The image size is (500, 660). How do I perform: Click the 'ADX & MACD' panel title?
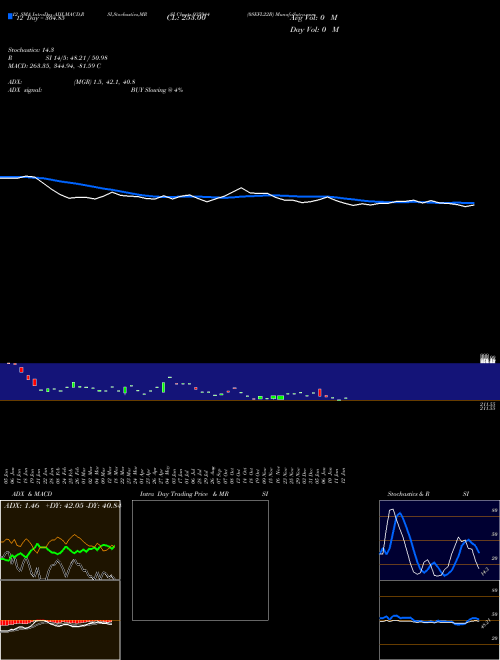(32, 494)
